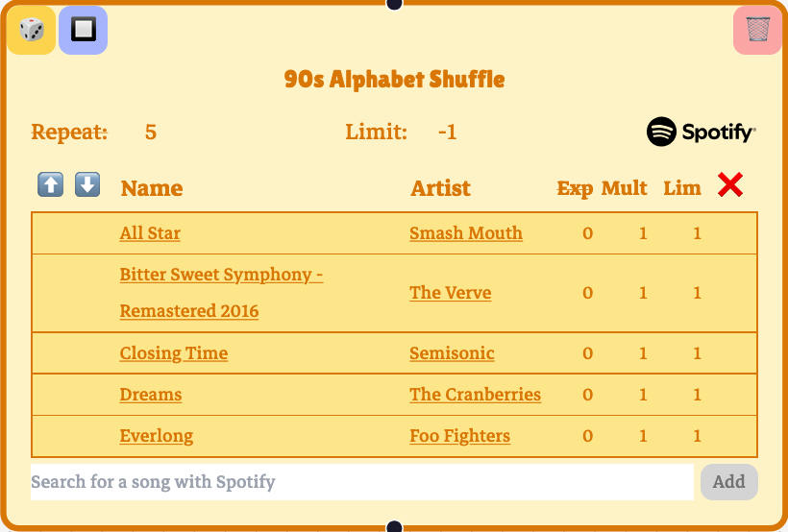The height and width of the screenshot is (532, 788).
Task: Open the Smash Mouth artist link
Action: pyautogui.click(x=466, y=233)
